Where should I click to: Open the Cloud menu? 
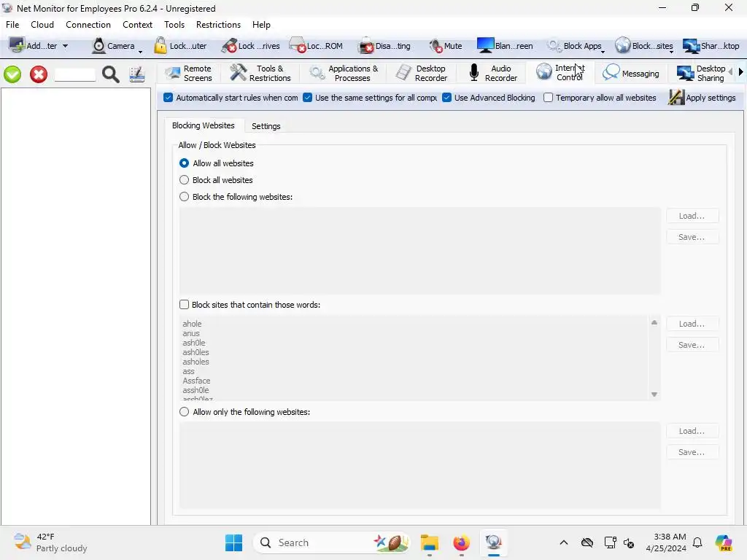click(42, 25)
